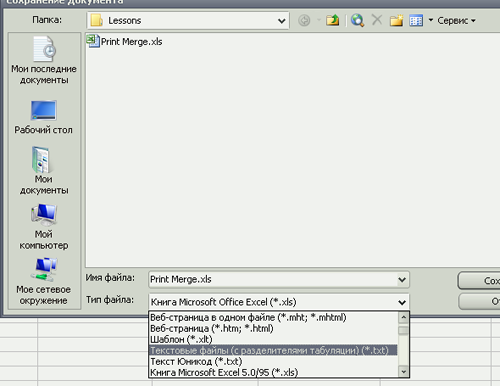Click the Views icon in toolbar
Image resolution: width=500 pixels, height=386 pixels.
pyautogui.click(x=416, y=21)
